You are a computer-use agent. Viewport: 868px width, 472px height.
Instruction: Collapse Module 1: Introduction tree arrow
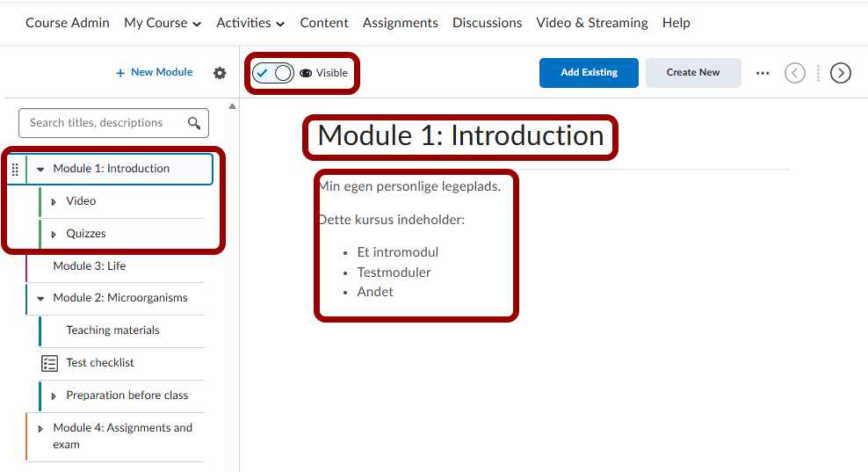point(40,169)
